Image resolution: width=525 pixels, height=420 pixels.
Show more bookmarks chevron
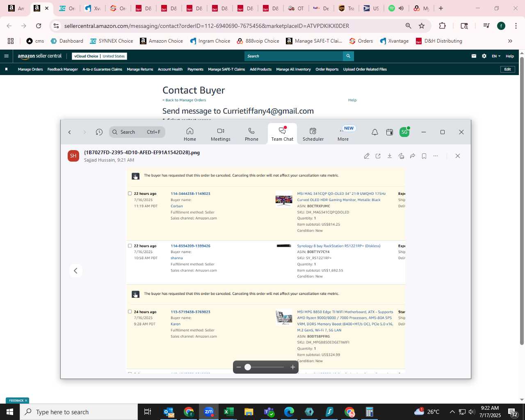point(510,41)
